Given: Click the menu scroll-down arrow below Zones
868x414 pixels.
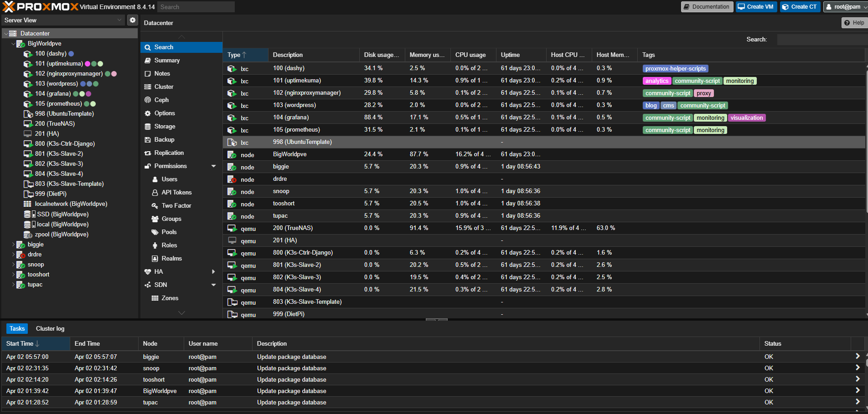Looking at the screenshot, I should (x=181, y=313).
